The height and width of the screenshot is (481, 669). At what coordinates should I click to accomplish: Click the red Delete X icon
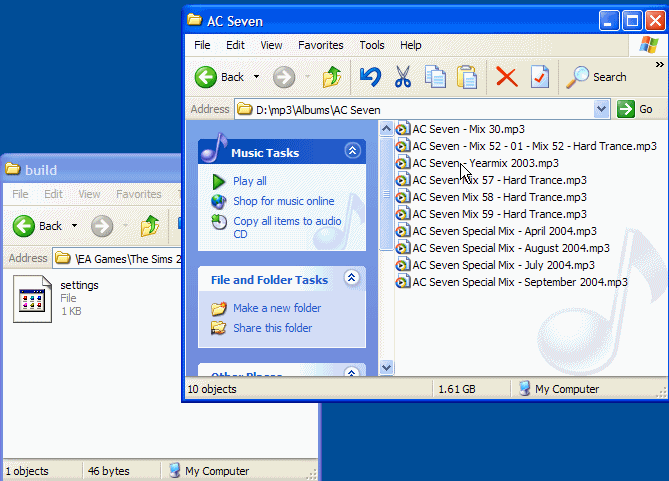coord(507,77)
